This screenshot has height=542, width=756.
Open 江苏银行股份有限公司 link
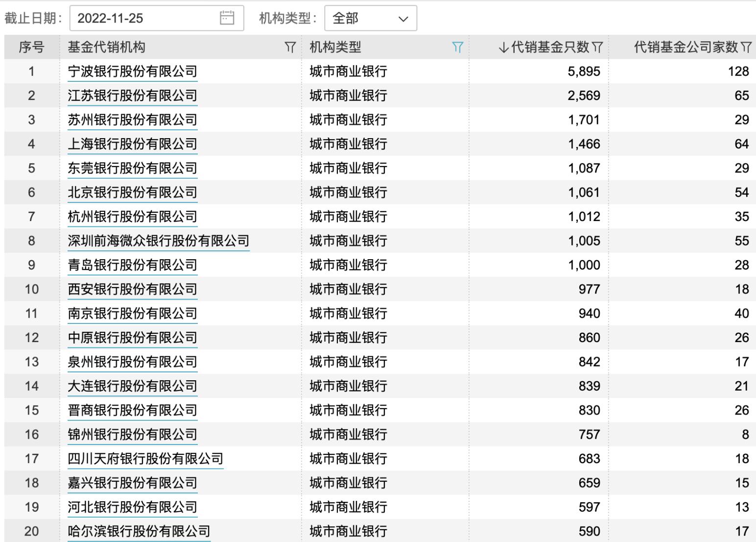[x=132, y=96]
